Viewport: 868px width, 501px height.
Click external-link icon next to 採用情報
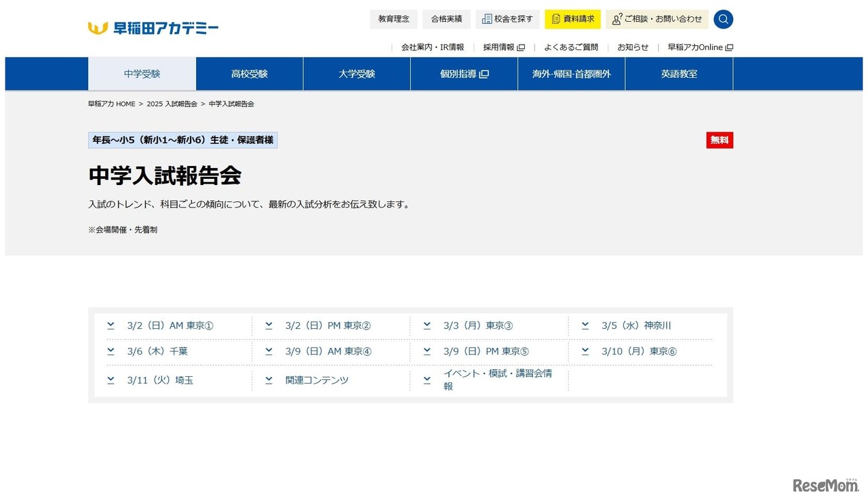pyautogui.click(x=521, y=47)
